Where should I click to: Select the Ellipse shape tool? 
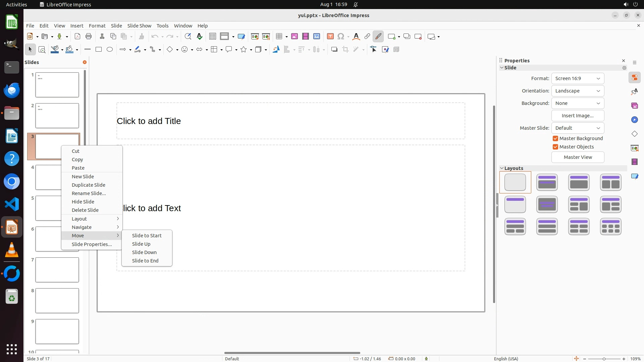110,50
